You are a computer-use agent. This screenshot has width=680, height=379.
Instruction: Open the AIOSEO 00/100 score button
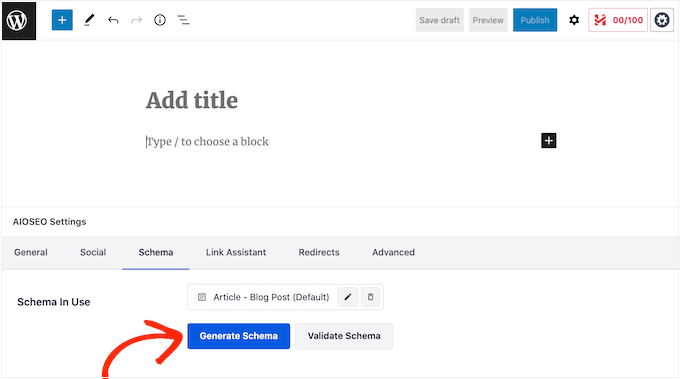pyautogui.click(x=618, y=20)
